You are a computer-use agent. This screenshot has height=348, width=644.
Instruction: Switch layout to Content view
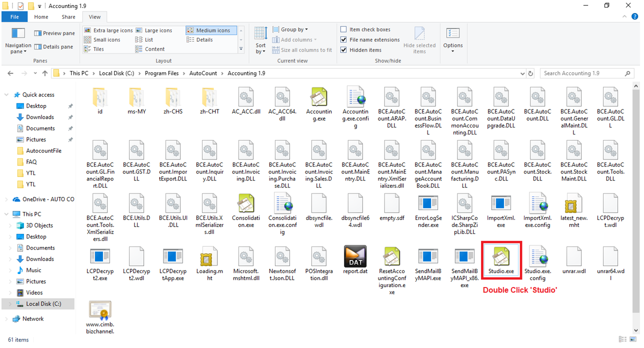[150, 49]
